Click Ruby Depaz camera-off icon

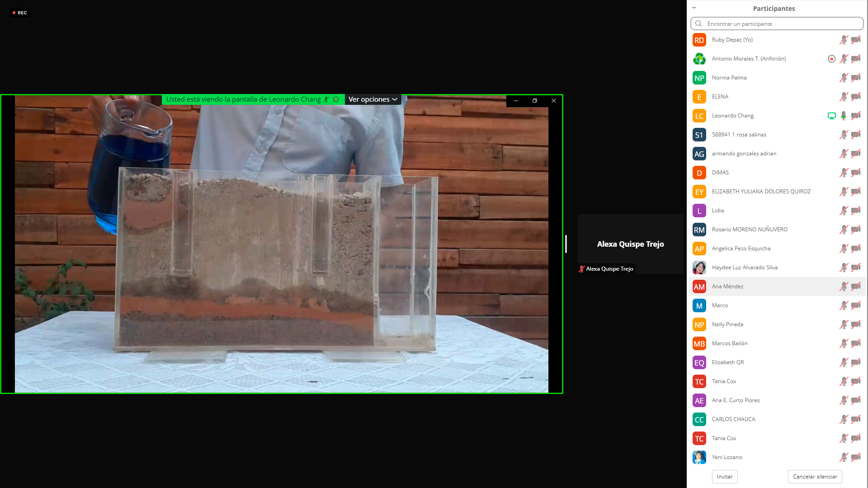[x=856, y=40]
